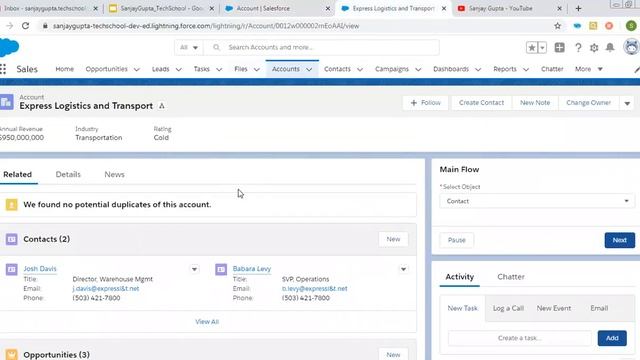The height and width of the screenshot is (360, 640).
Task: Click the duplicates notification icon
Action: 11,204
